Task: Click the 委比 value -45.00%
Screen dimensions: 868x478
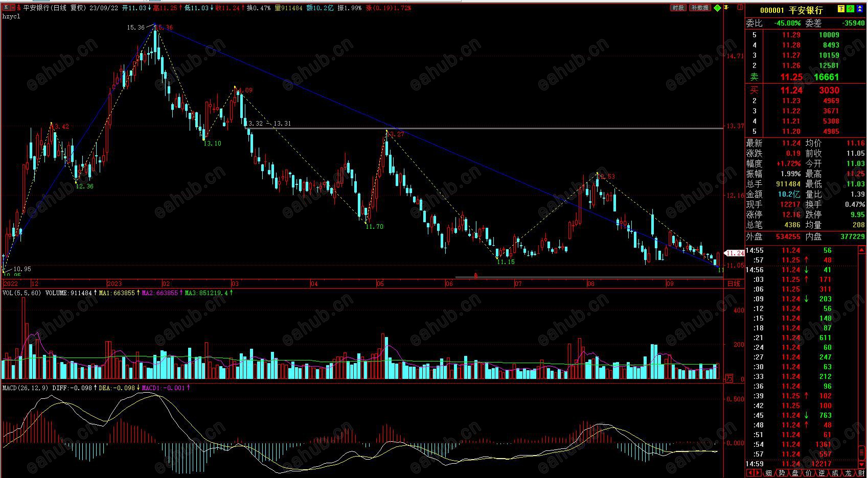Action: pyautogui.click(x=787, y=23)
